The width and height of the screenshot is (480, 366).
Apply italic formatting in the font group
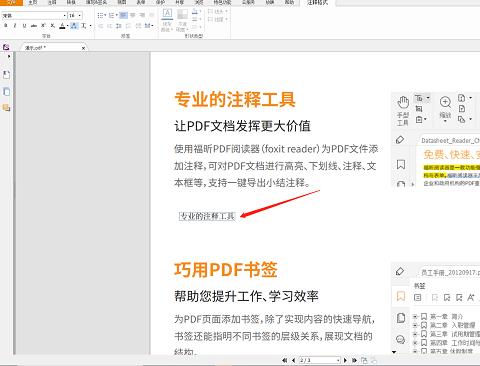pos(15,26)
